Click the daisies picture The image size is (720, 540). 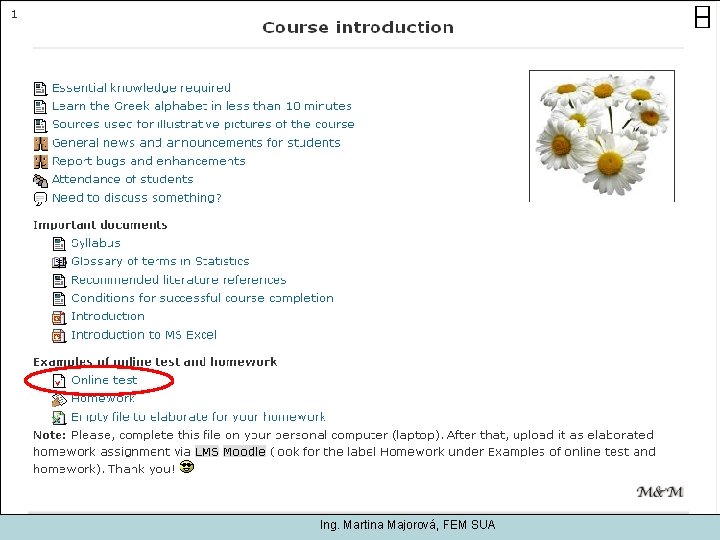[x=602, y=136]
